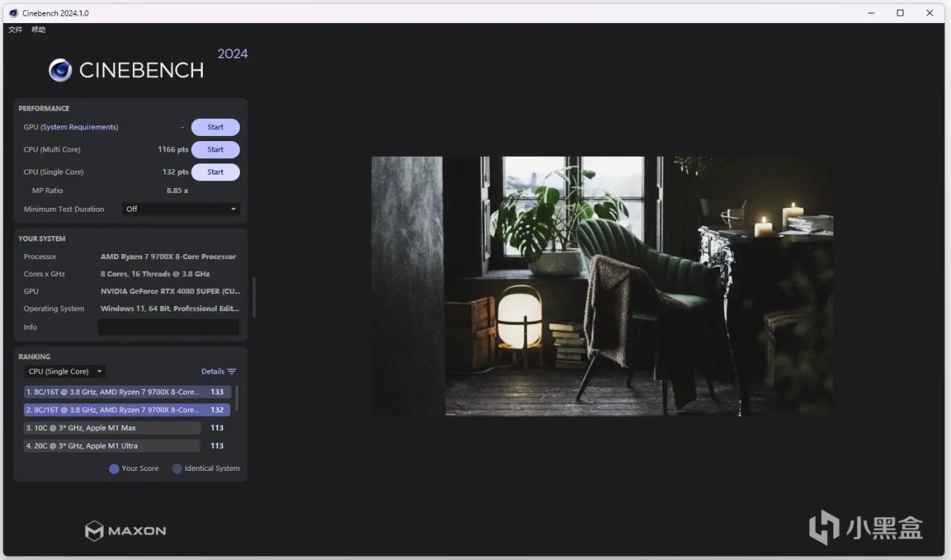The image size is (951, 560).
Task: Click the MP Ratio value 8.85 x
Action: pos(177,191)
